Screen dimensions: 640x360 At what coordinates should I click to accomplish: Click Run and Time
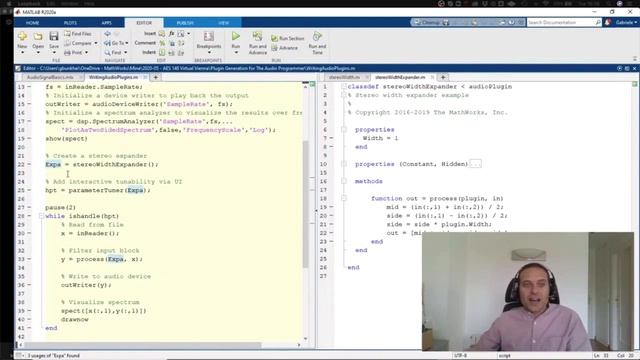tap(317, 43)
